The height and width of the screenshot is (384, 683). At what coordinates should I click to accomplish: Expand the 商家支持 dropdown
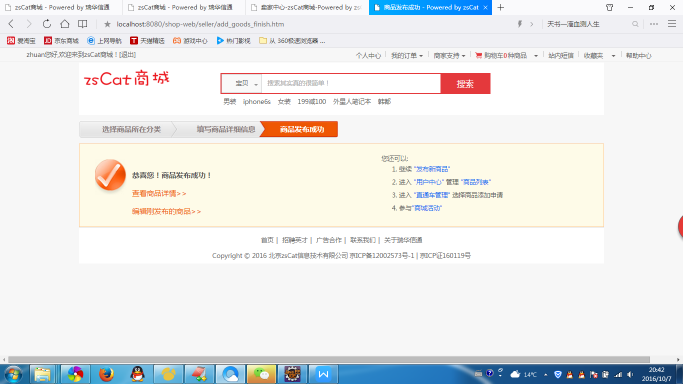[450, 56]
